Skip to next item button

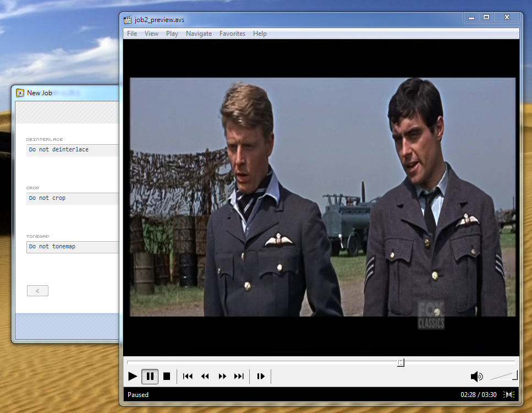[x=239, y=376]
